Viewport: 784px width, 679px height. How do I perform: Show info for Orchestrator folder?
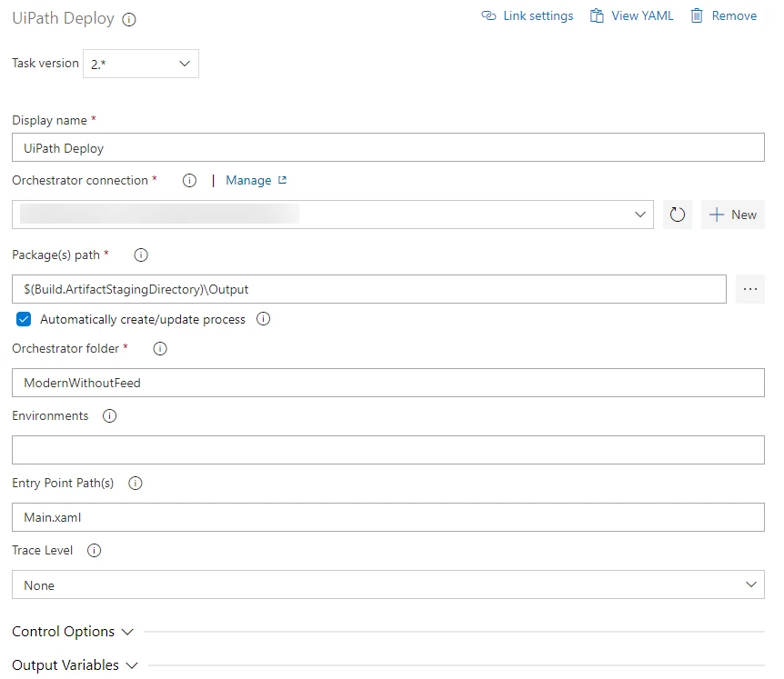click(160, 348)
